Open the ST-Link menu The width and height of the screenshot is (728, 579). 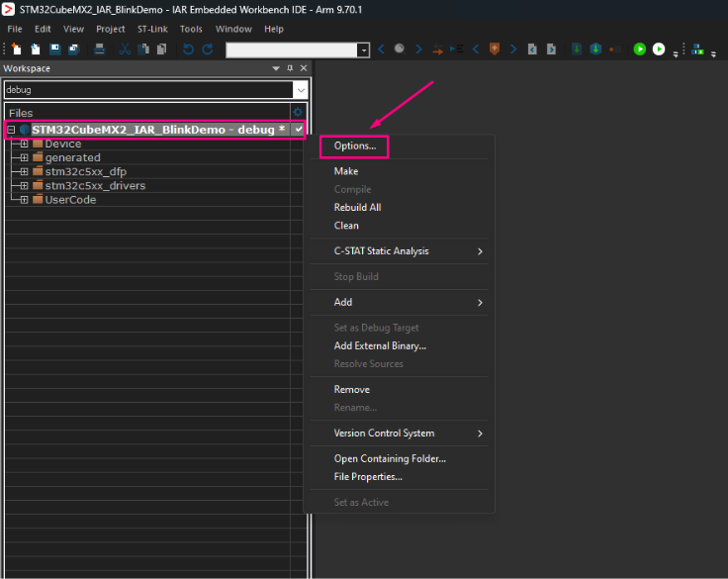coord(152,29)
